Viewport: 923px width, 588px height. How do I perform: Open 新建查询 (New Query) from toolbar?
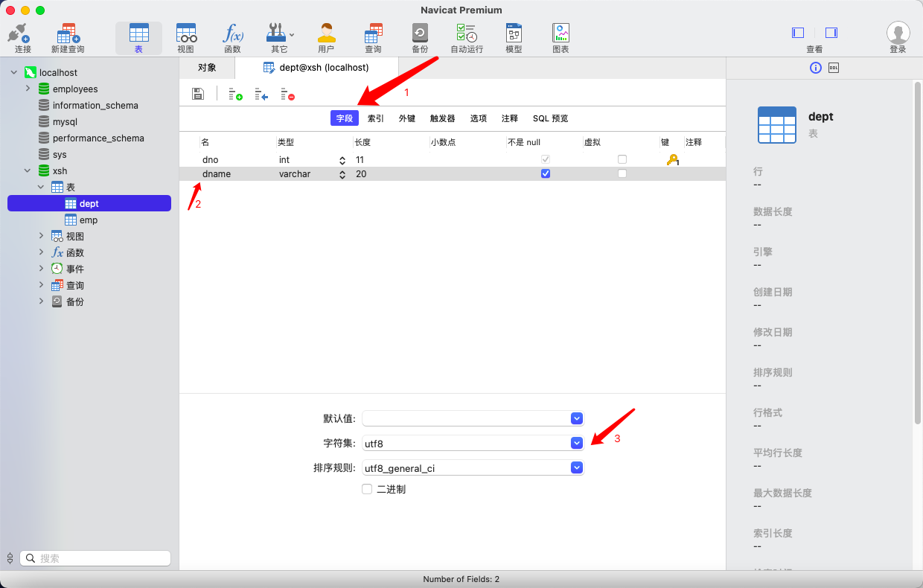(x=68, y=37)
